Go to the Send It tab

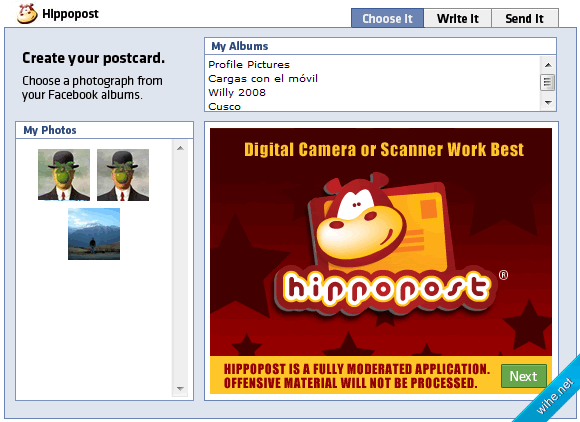525,18
